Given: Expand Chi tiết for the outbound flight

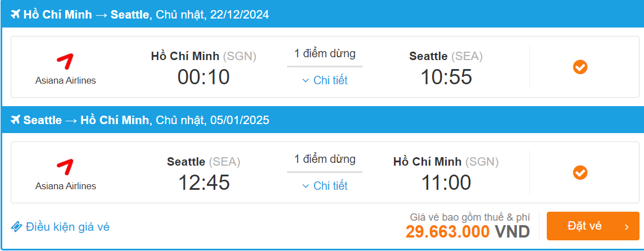Looking at the screenshot, I should pyautogui.click(x=330, y=80).
